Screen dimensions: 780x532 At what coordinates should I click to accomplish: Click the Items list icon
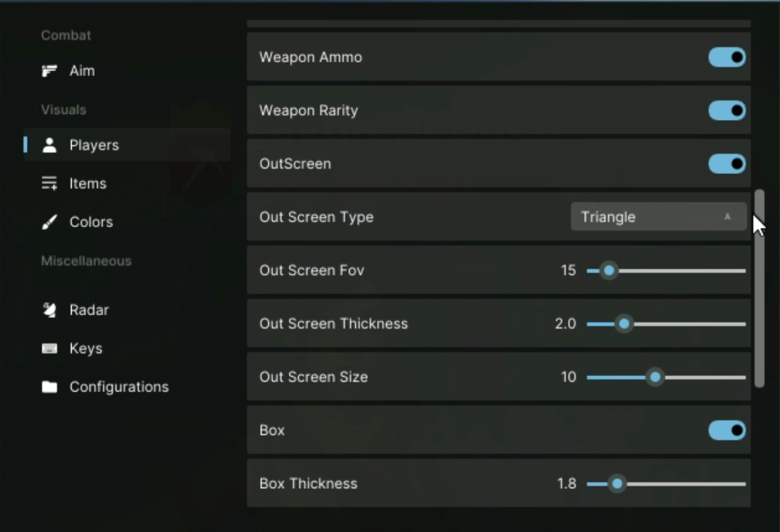(x=50, y=183)
